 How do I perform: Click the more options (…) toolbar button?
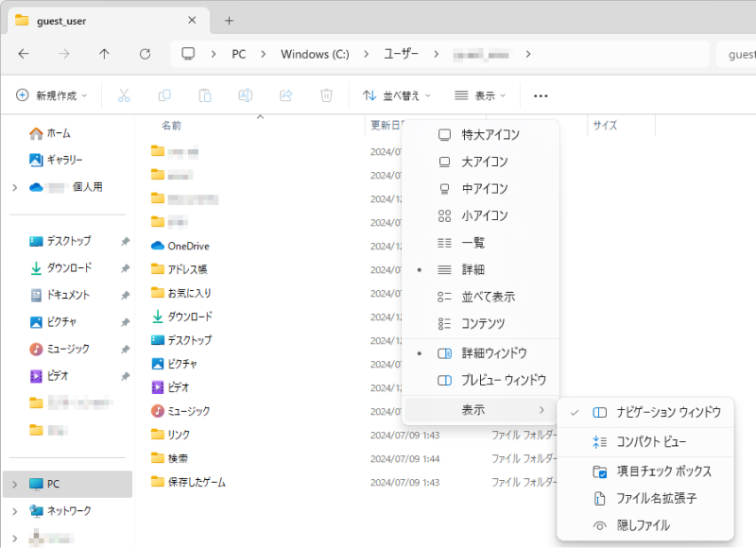pyautogui.click(x=541, y=94)
